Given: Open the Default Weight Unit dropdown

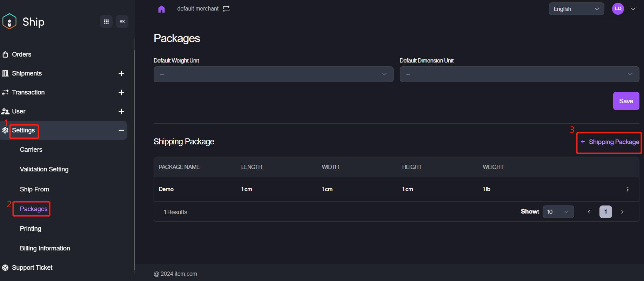Looking at the screenshot, I should point(273,74).
